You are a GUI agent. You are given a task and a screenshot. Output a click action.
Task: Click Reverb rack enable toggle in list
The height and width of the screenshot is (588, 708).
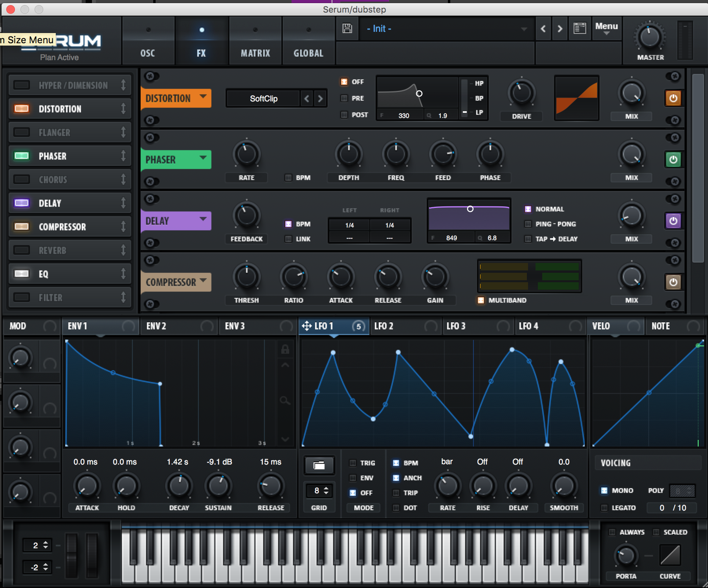22,250
